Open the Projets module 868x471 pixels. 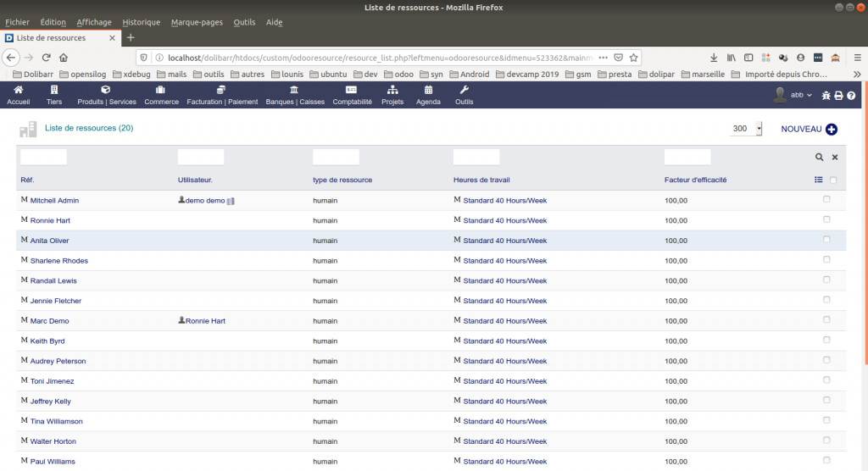[x=392, y=94]
